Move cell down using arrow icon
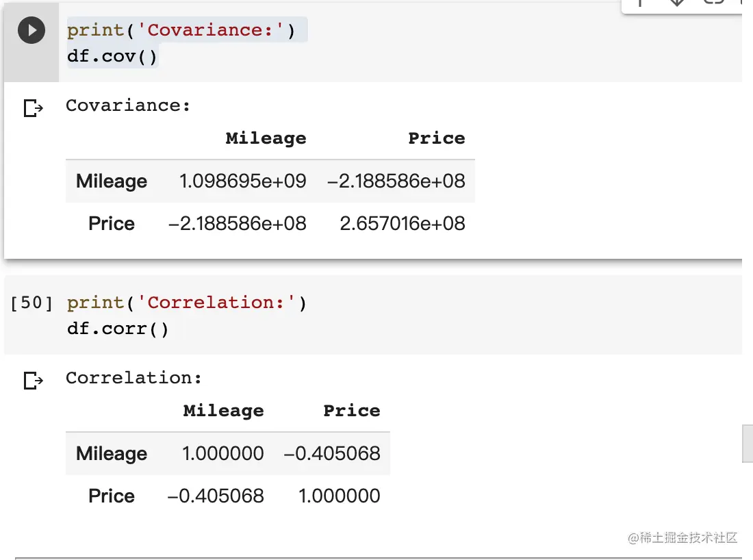This screenshot has height=560, width=753. 677,3
